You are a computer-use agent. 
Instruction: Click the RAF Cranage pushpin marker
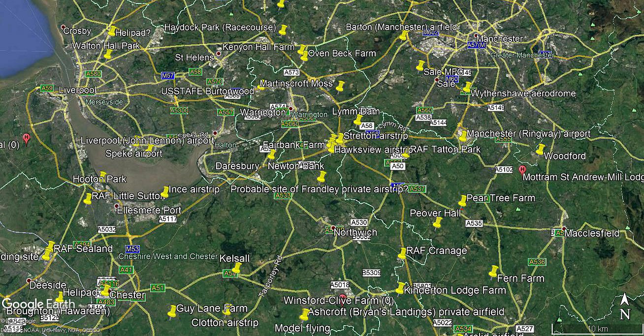point(402,253)
